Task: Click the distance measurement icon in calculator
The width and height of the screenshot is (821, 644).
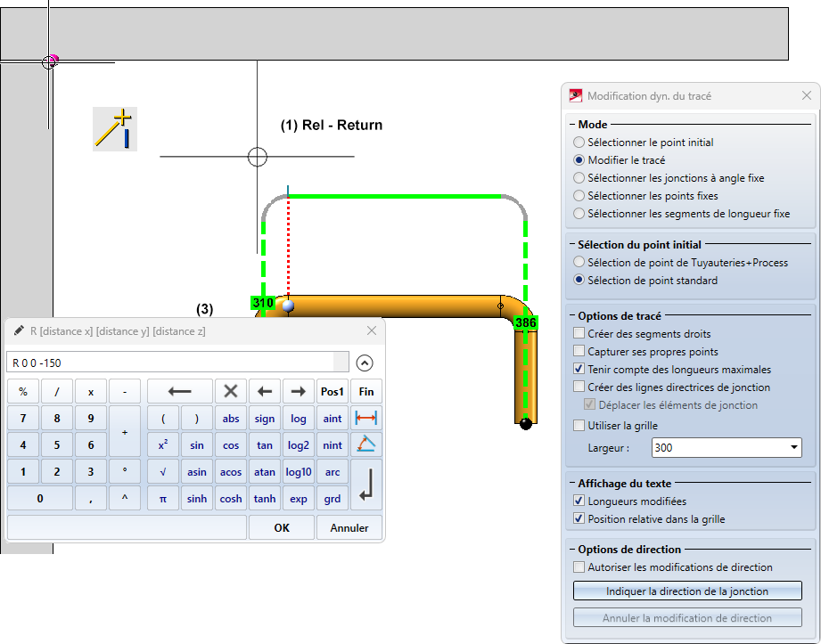Action: click(x=366, y=418)
